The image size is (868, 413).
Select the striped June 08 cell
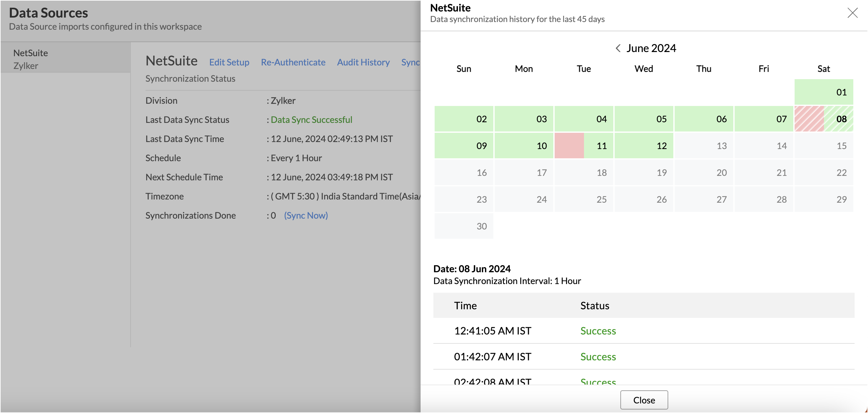tap(824, 119)
